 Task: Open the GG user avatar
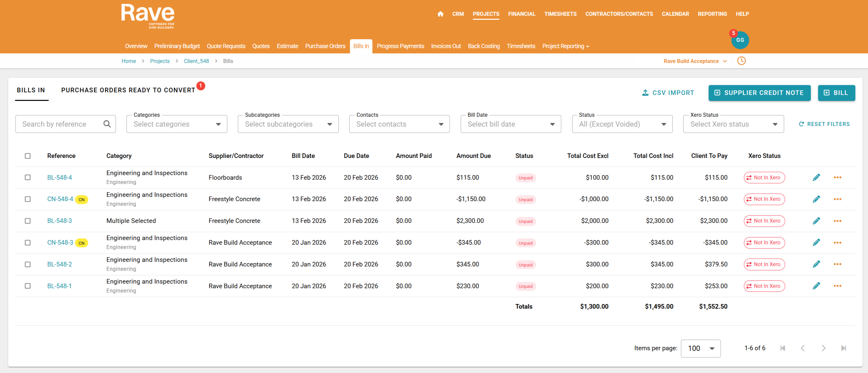pyautogui.click(x=740, y=40)
